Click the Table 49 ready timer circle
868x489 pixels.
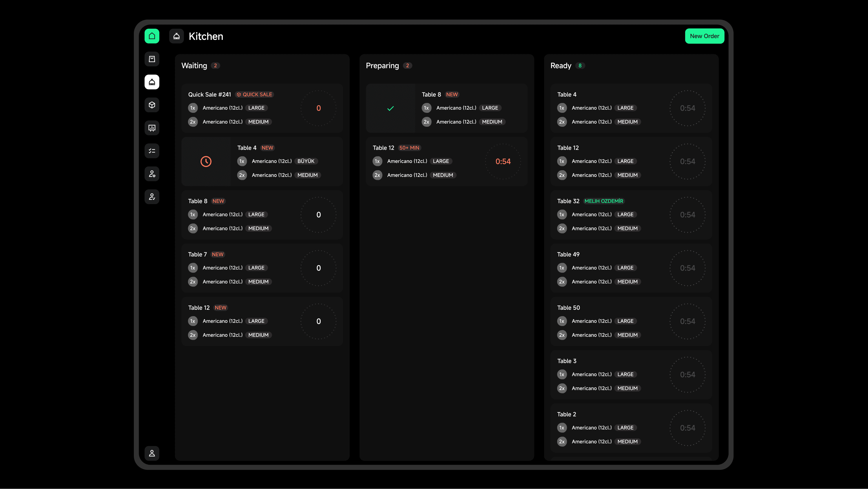pos(688,268)
